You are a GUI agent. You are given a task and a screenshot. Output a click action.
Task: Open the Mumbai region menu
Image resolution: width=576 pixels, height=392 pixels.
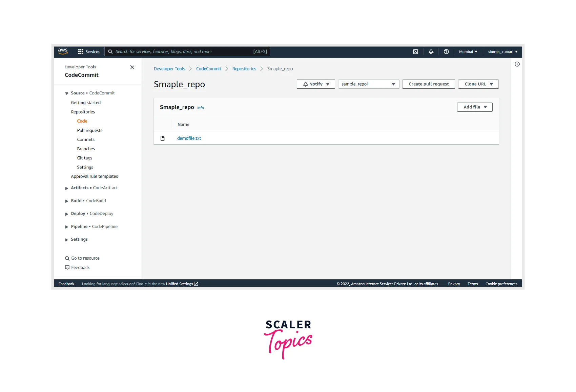click(468, 51)
